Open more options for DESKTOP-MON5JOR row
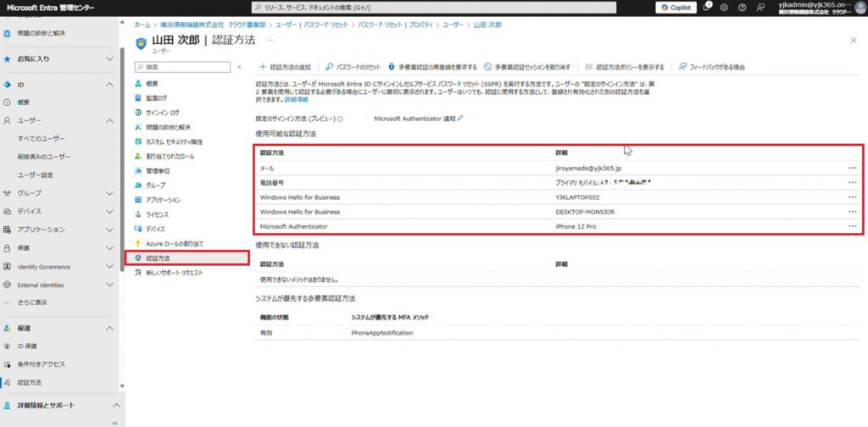The width and height of the screenshot is (868, 427). click(x=853, y=212)
